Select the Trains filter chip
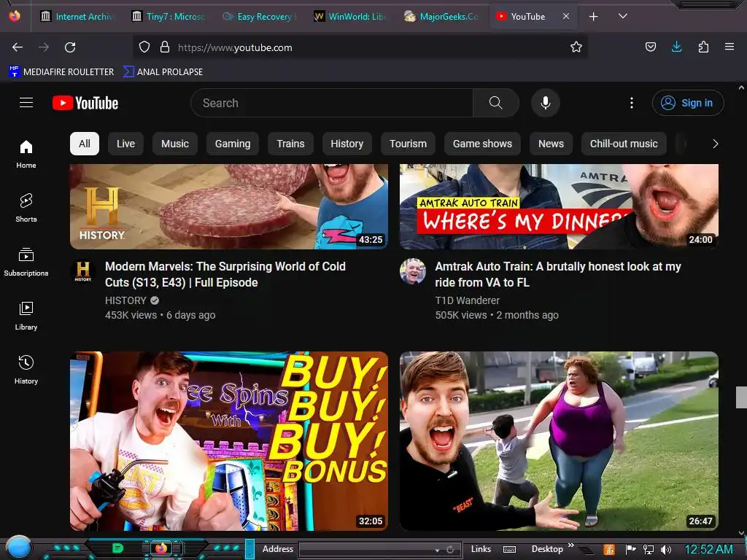Screen dimensions: 747x560 coord(290,144)
